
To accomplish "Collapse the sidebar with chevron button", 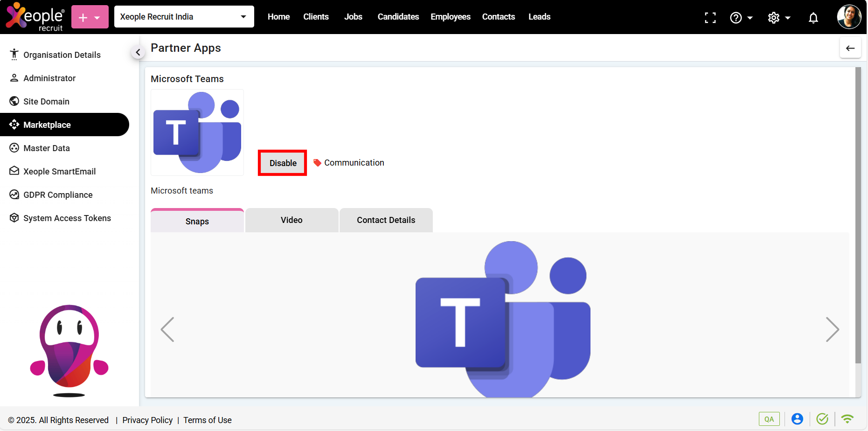I will tap(138, 52).
